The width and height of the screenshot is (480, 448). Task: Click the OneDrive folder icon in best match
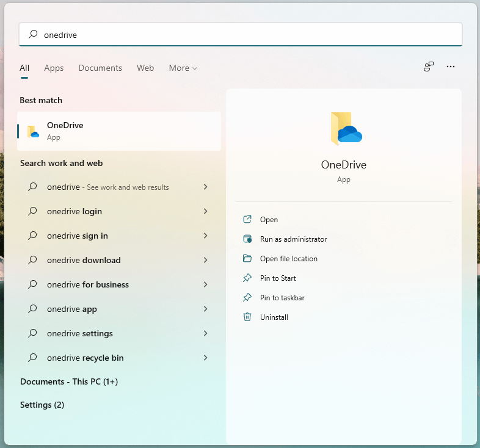coord(33,132)
